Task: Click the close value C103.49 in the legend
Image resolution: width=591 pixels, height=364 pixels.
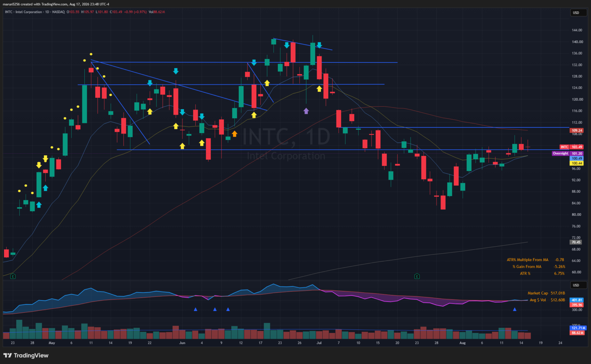Action: tap(116, 12)
